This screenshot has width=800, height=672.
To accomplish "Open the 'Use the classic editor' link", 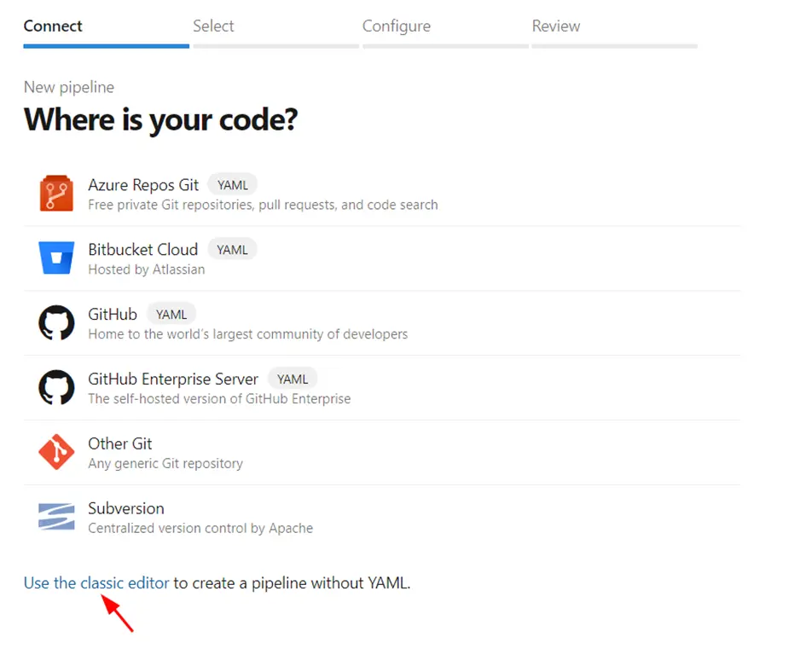I will tap(96, 582).
